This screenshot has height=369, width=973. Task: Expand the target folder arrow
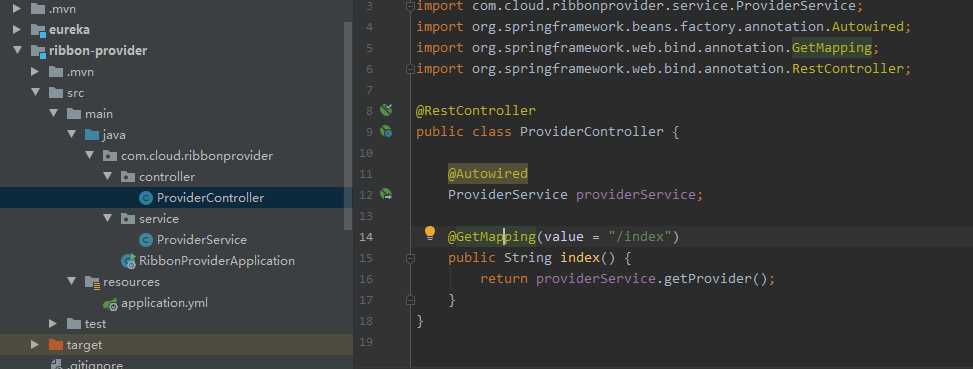click(35, 345)
